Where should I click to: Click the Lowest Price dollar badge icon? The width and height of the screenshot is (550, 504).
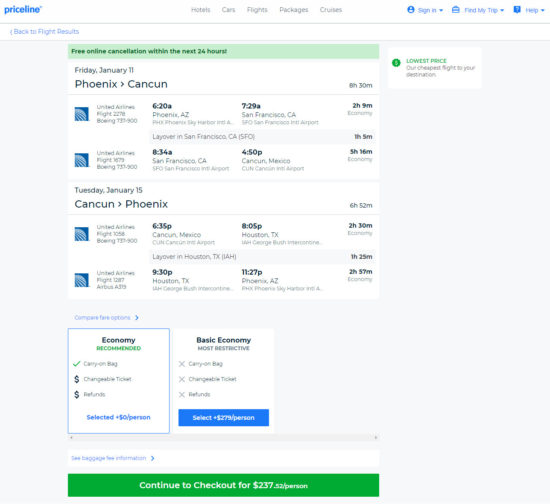coord(396,63)
